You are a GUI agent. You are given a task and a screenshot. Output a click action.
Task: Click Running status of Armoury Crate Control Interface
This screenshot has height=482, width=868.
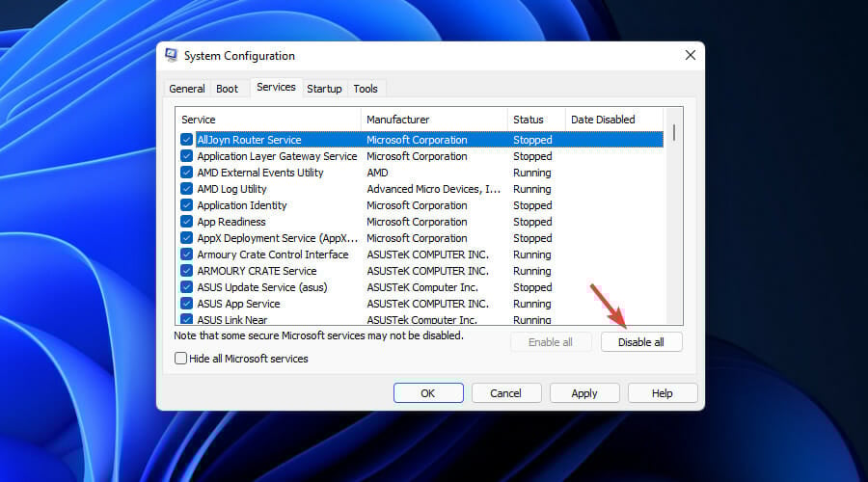click(x=532, y=254)
